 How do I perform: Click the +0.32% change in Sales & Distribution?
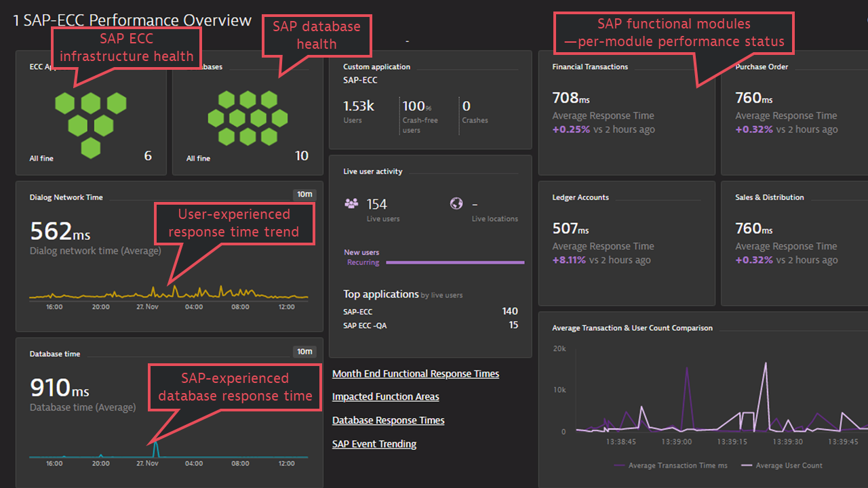754,260
